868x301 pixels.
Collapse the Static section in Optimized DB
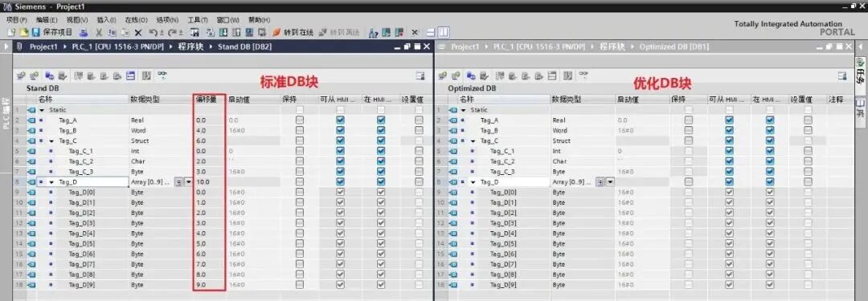click(464, 110)
